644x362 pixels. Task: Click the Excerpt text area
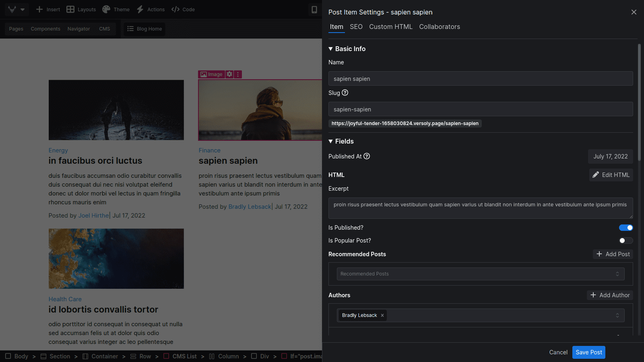click(x=481, y=208)
